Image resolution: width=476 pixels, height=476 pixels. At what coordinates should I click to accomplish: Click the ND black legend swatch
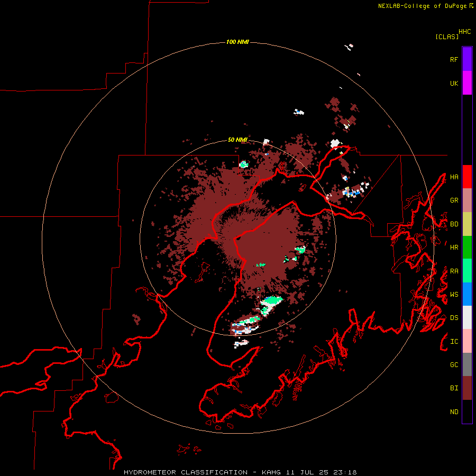pos(467,411)
